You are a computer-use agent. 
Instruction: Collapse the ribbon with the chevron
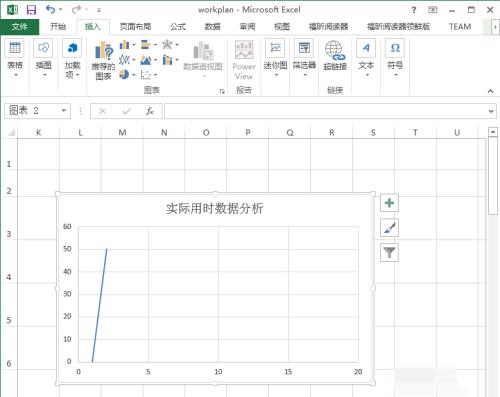490,91
